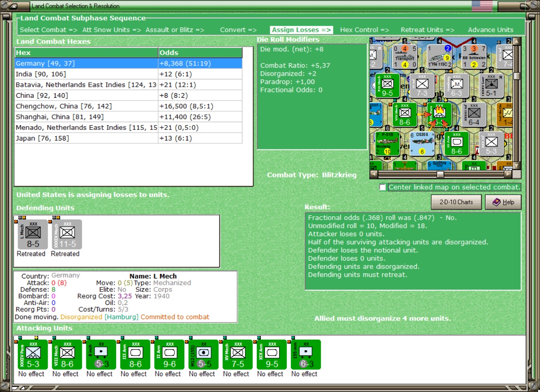
Task: Click the United States flag icon
Action: [x=482, y=6]
